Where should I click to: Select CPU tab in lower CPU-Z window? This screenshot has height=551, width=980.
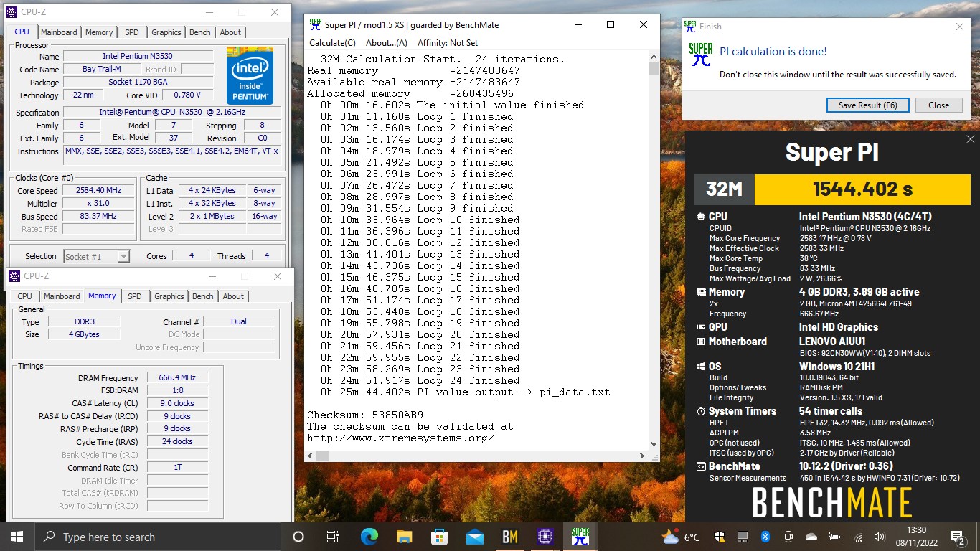pos(25,296)
